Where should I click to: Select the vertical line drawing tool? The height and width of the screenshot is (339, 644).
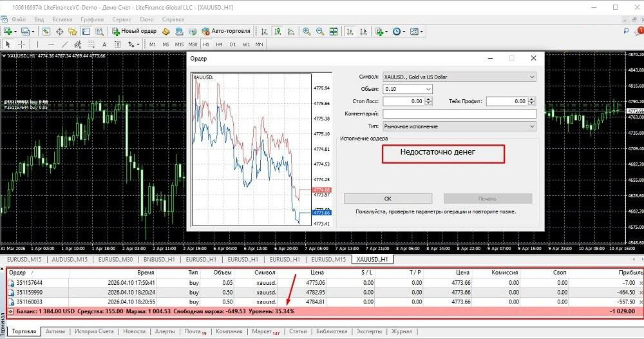pyautogui.click(x=37, y=44)
